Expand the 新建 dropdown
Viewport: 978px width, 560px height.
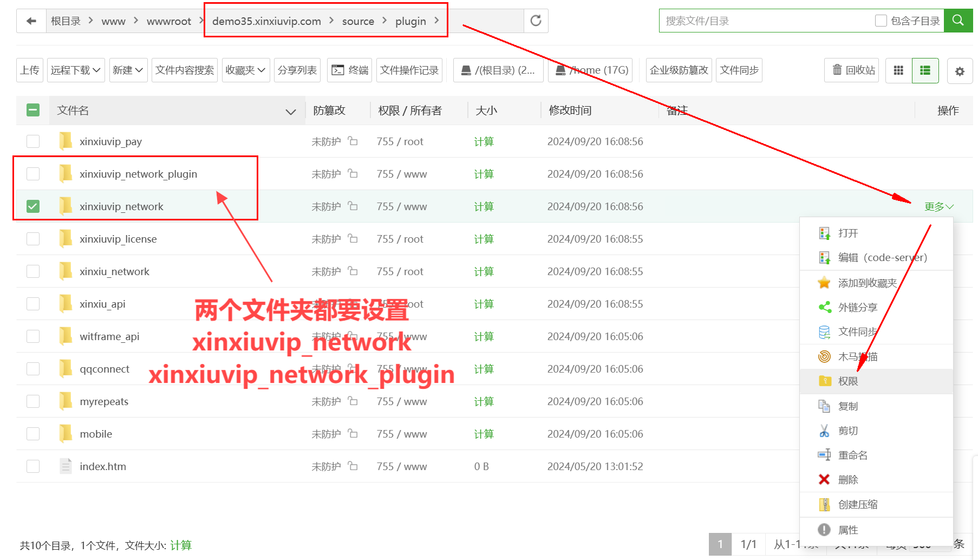click(128, 70)
